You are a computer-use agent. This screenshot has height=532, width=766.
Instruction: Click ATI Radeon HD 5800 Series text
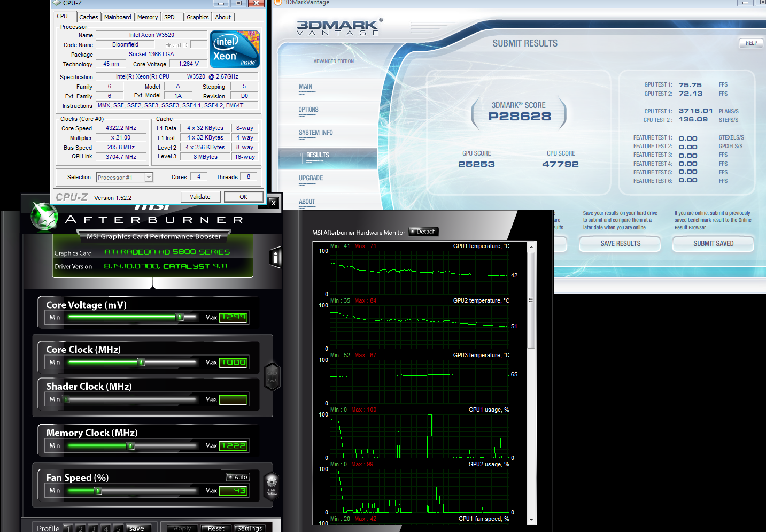[167, 252]
